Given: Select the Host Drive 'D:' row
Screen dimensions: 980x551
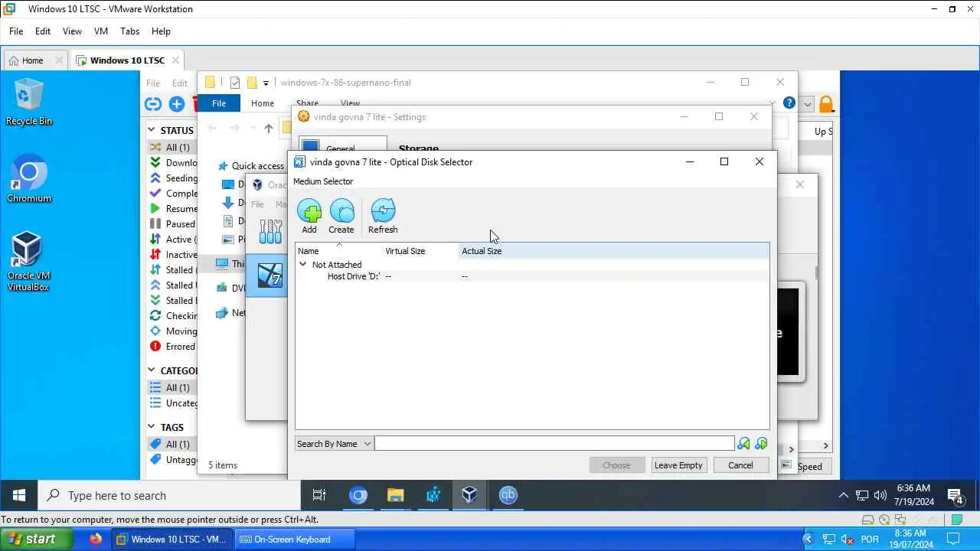Looking at the screenshot, I should (x=532, y=276).
